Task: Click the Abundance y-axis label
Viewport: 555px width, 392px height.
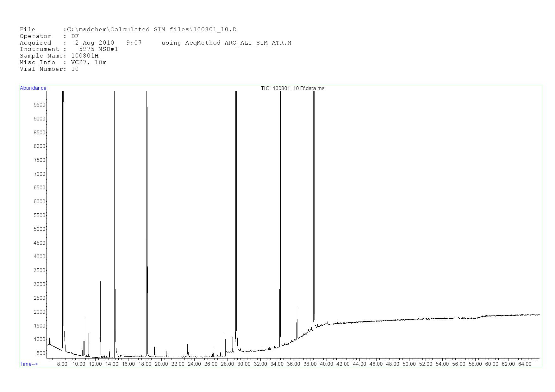Action: tap(33, 88)
